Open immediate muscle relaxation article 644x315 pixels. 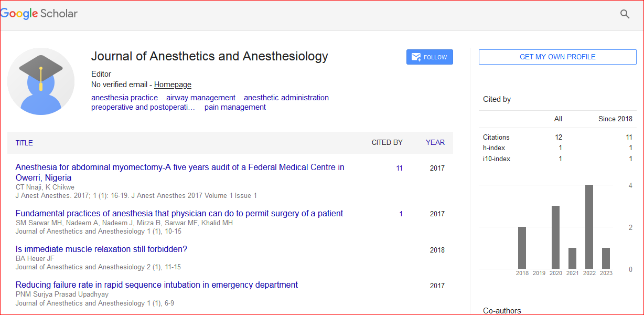click(101, 249)
